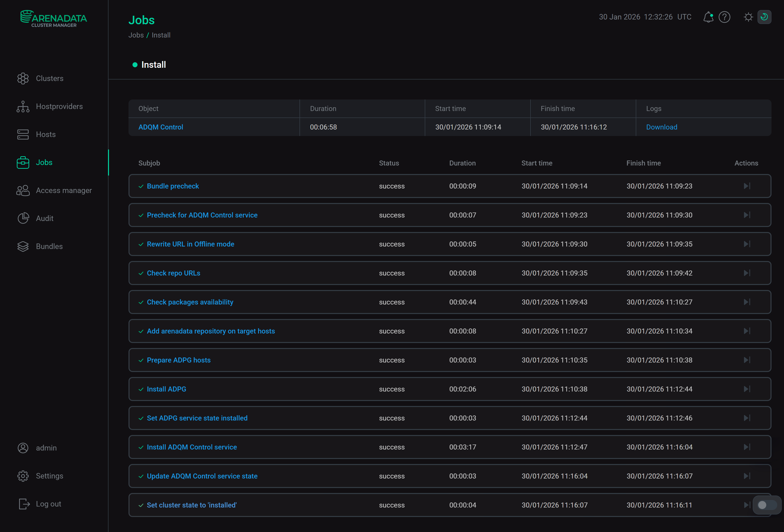784x532 pixels.
Task: Open the Hosts page
Action: pyautogui.click(x=45, y=134)
